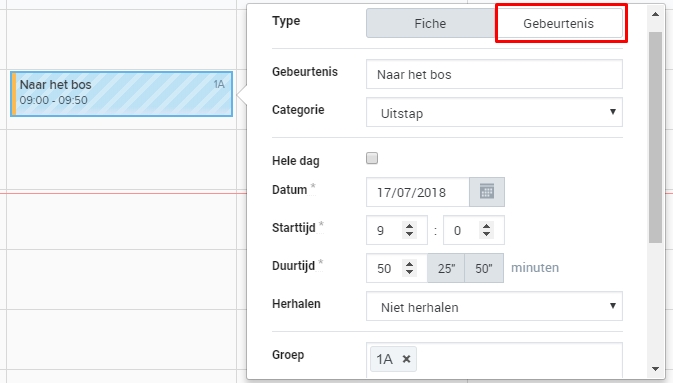Screen dimensions: 673x383
Task: Set duration with the 50" button
Action: (484, 268)
